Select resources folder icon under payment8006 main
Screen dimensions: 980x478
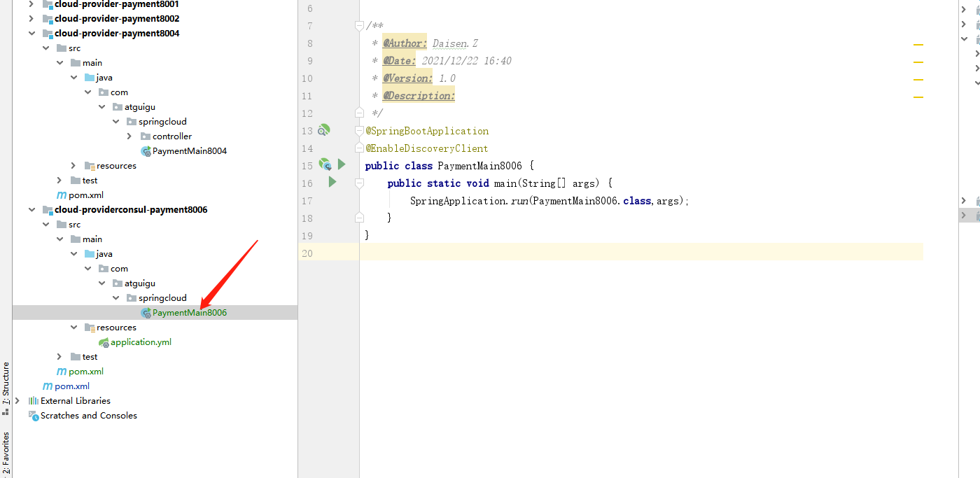coord(90,328)
